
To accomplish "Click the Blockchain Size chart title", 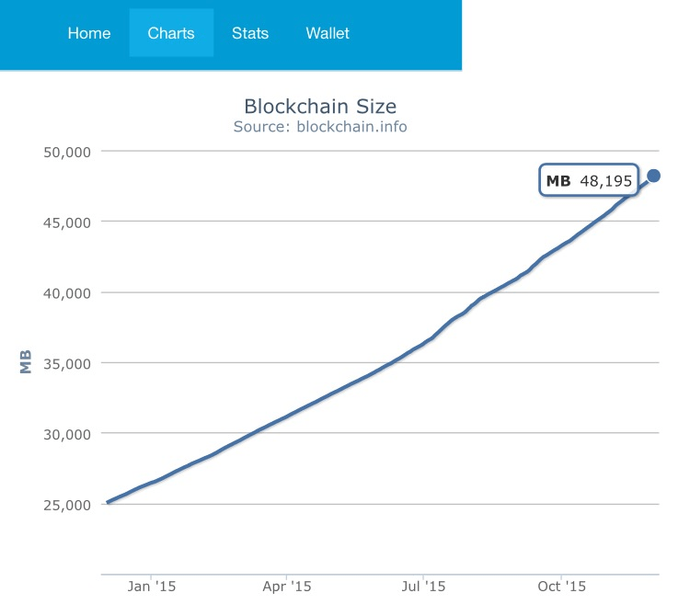I will [320, 106].
